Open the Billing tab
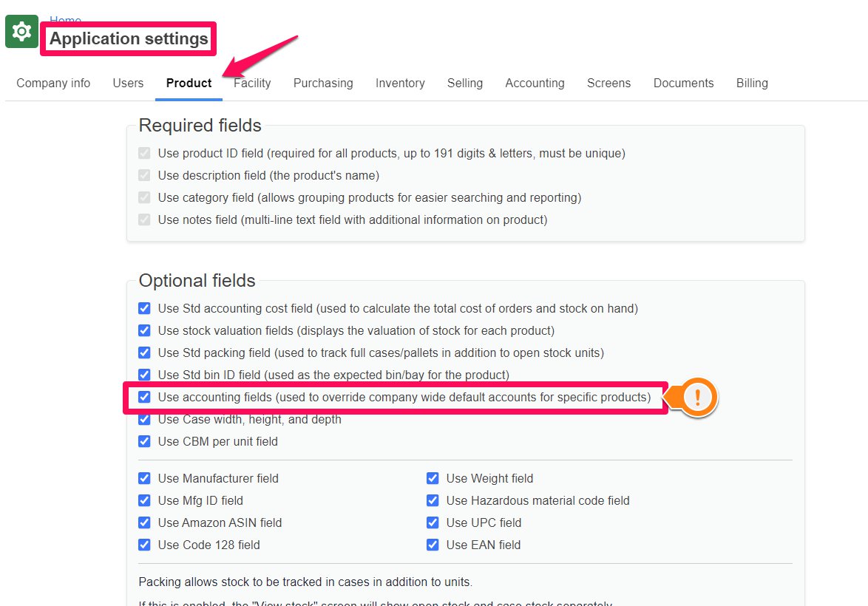The width and height of the screenshot is (868, 606). (x=752, y=83)
